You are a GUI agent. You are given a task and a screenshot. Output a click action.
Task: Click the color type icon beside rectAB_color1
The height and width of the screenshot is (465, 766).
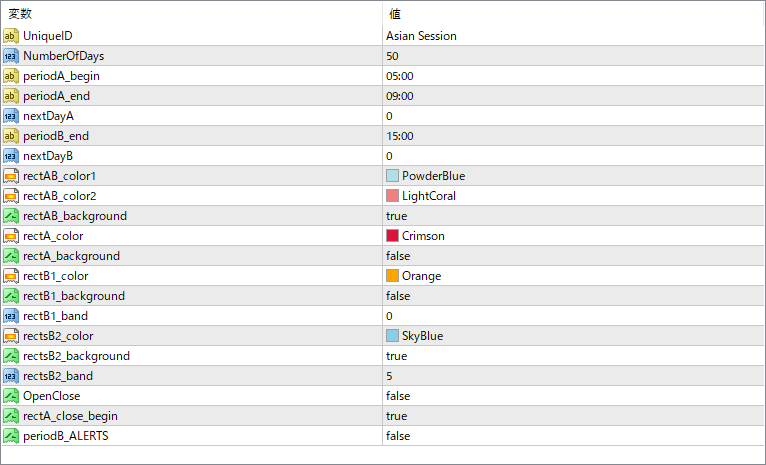point(11,176)
